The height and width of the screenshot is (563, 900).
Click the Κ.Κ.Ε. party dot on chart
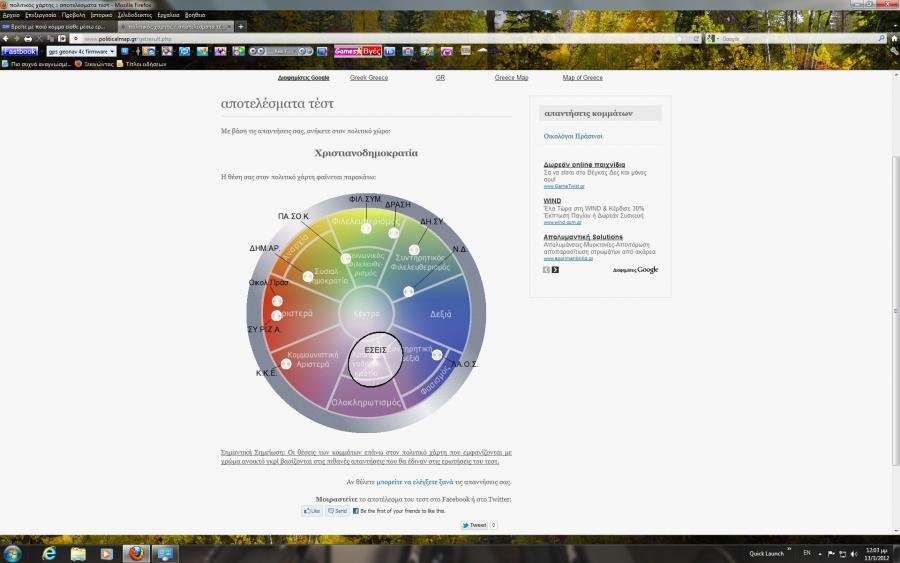click(x=286, y=364)
